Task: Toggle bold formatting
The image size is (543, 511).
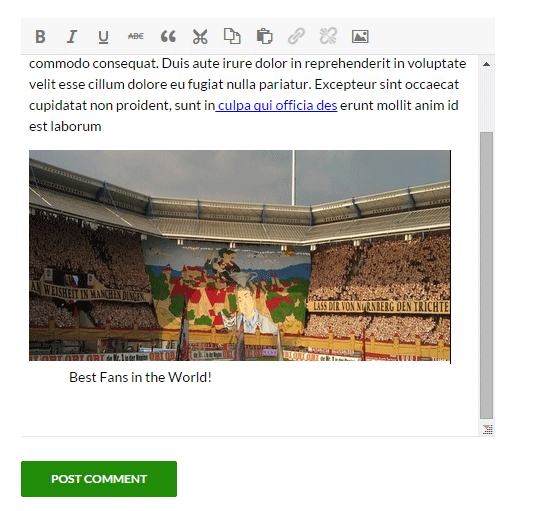Action: point(40,36)
